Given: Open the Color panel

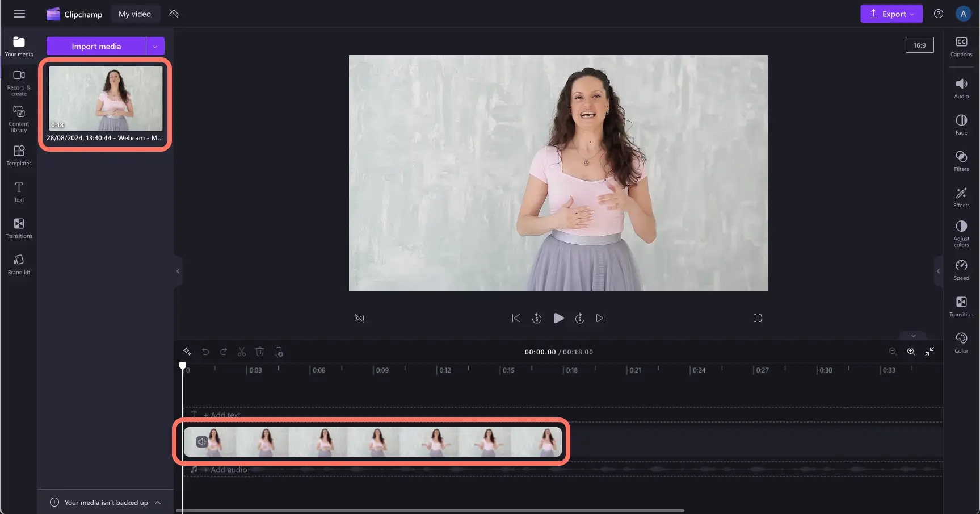Looking at the screenshot, I should (x=961, y=343).
